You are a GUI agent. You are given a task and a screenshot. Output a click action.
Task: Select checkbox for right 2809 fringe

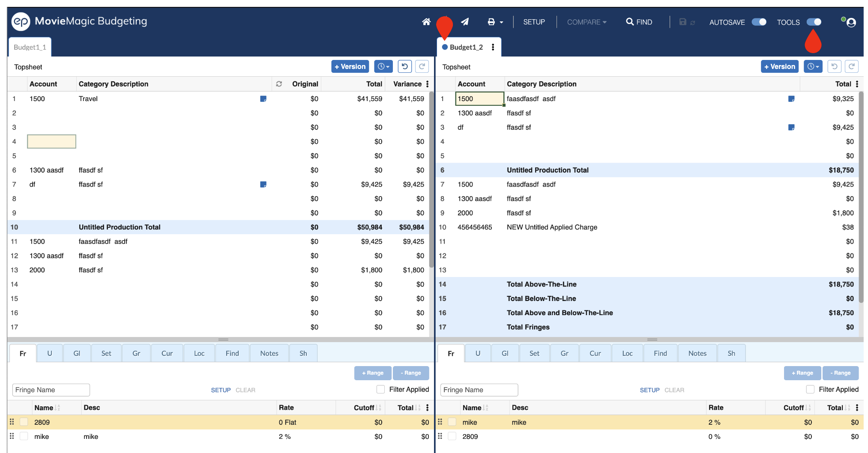pos(452,436)
